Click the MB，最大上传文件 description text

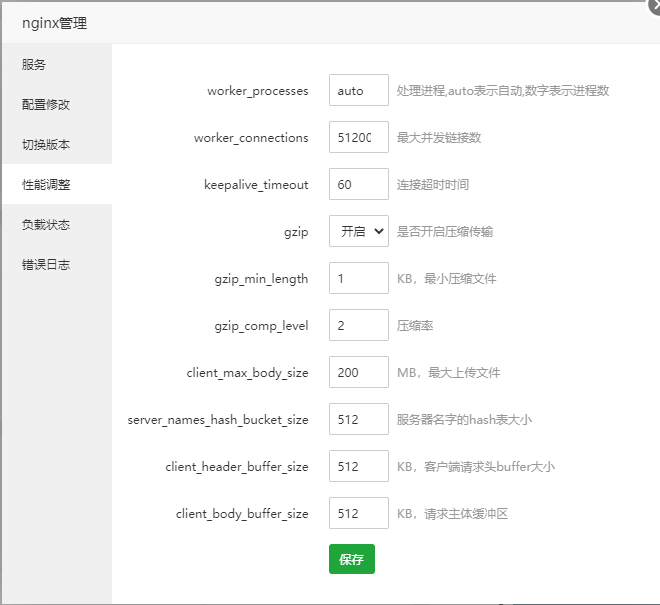pos(449,372)
